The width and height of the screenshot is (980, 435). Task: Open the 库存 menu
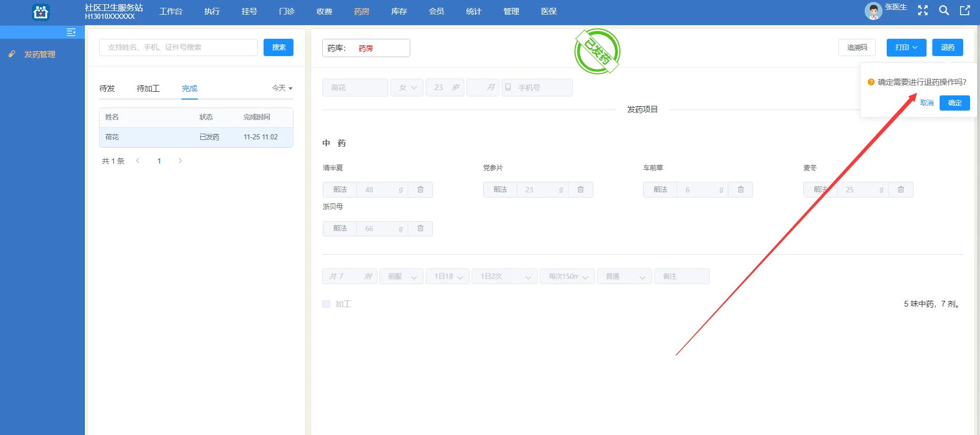(399, 12)
